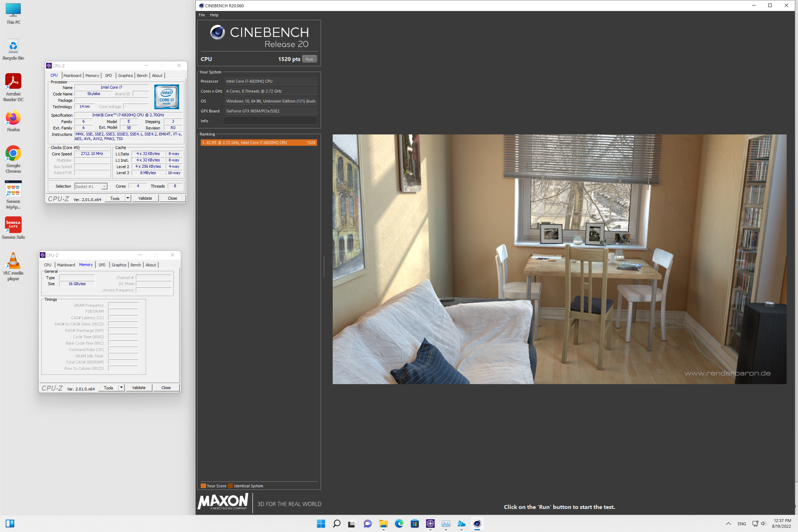Switch to Mainboard tab in lower CPU-Z
The width and height of the screenshot is (798, 532).
tap(66, 265)
